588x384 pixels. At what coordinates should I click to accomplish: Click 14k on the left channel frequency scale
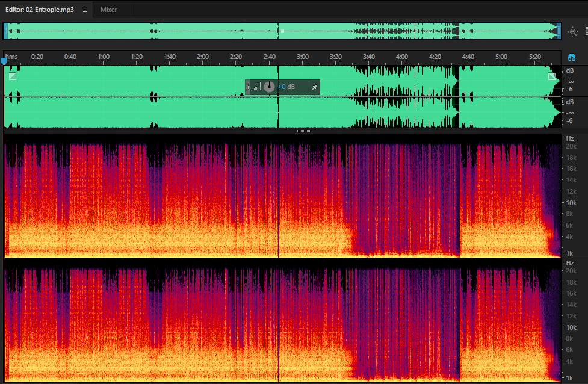(x=571, y=181)
